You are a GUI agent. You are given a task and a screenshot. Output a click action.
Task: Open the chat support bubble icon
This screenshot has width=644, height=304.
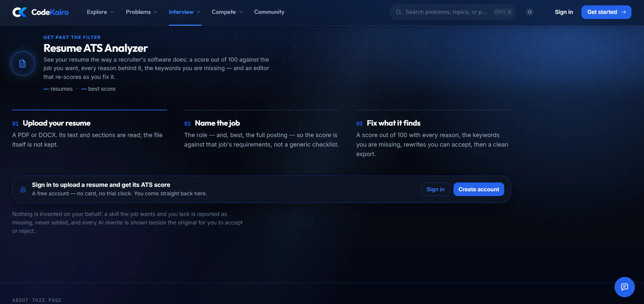(624, 287)
